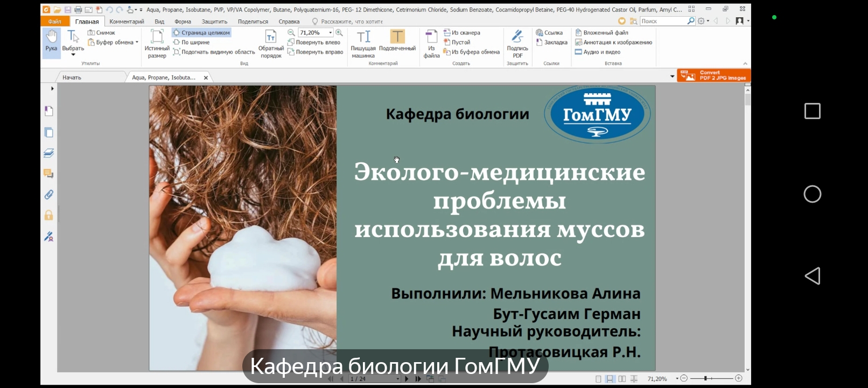868x388 pixels.
Task: Enable Обратный порядок view
Action: pyautogui.click(x=271, y=44)
